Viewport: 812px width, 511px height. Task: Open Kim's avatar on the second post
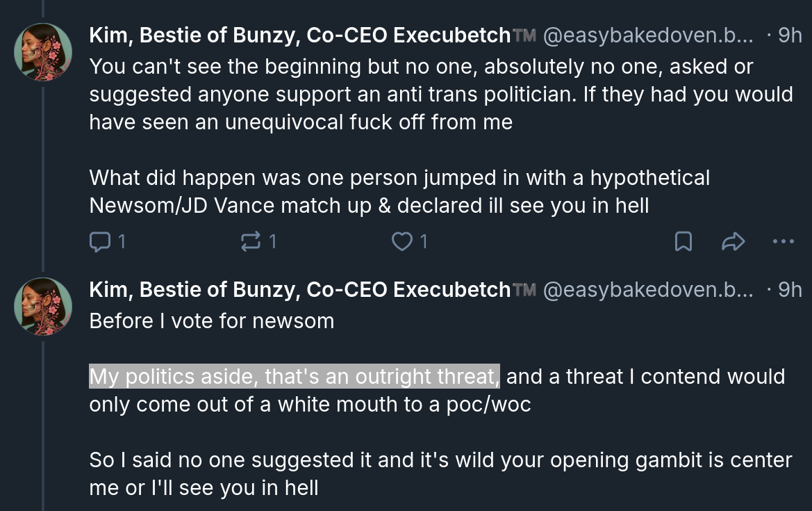[43, 307]
